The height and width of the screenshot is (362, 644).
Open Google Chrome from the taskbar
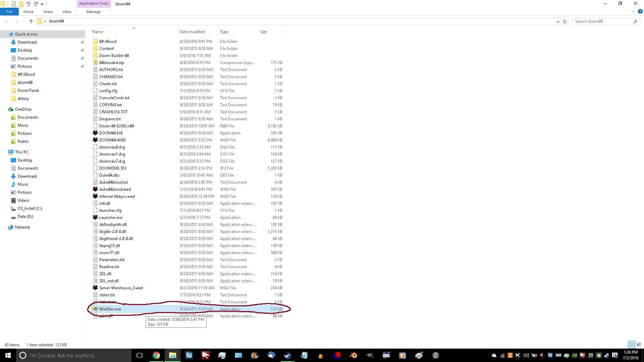pyautogui.click(x=156, y=355)
